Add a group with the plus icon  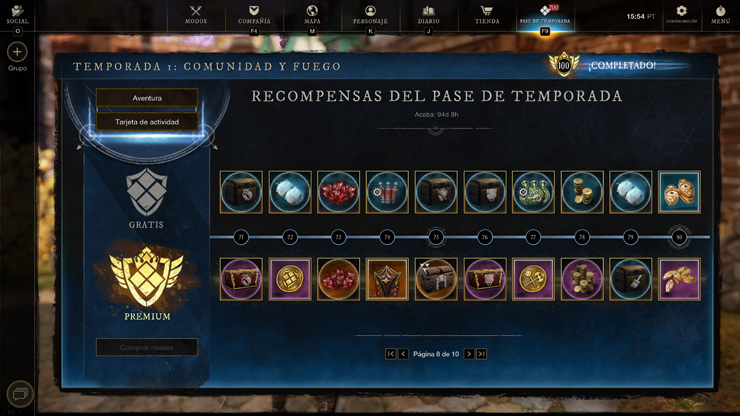tap(17, 52)
